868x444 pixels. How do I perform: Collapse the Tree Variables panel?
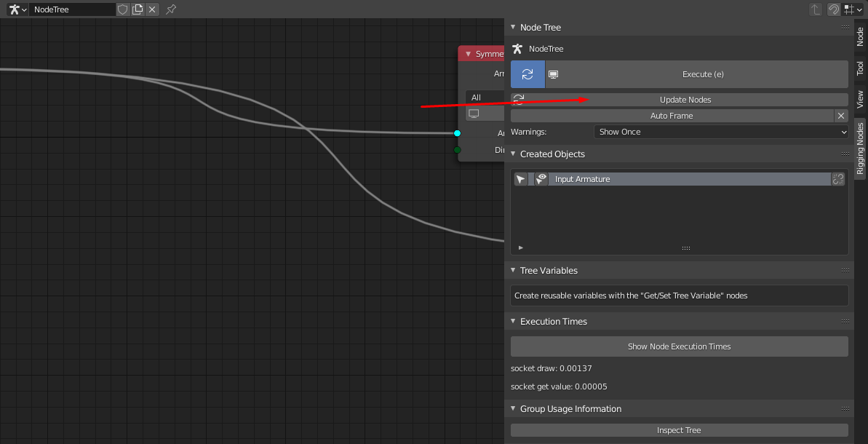tap(513, 270)
